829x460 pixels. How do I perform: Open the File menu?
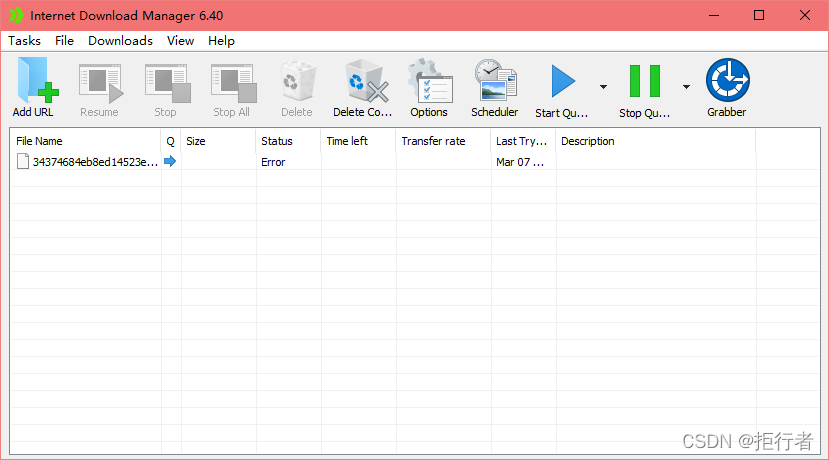tap(65, 41)
